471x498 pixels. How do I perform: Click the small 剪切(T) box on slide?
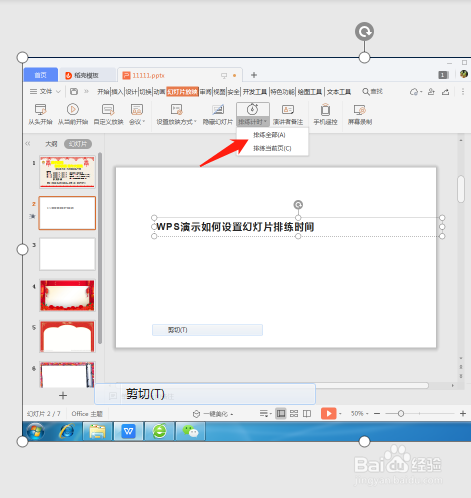coord(207,330)
